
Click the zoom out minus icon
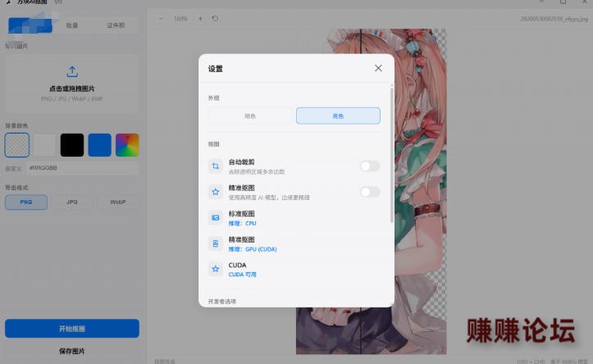coord(161,18)
